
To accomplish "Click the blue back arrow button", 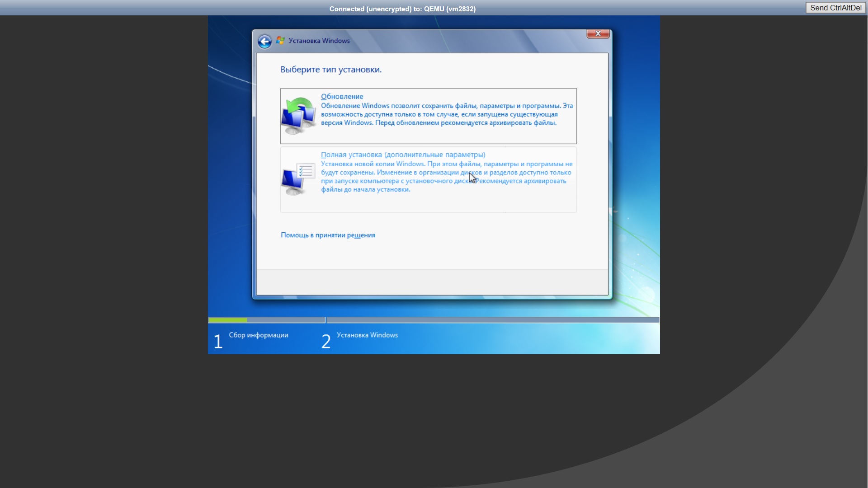I will pos(264,42).
